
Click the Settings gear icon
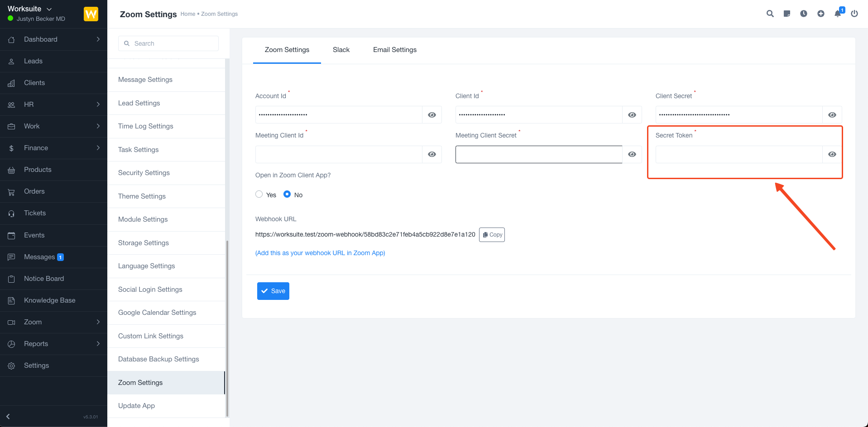pyautogui.click(x=11, y=365)
